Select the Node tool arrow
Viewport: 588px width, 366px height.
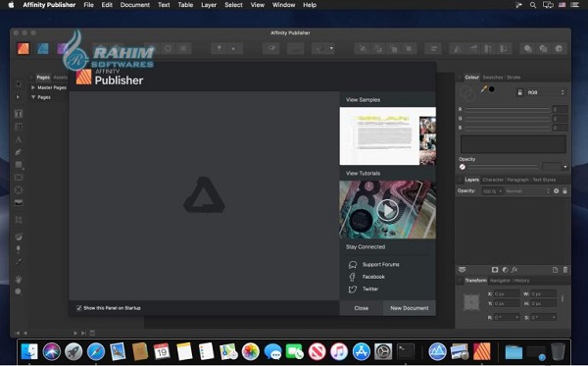[x=18, y=97]
